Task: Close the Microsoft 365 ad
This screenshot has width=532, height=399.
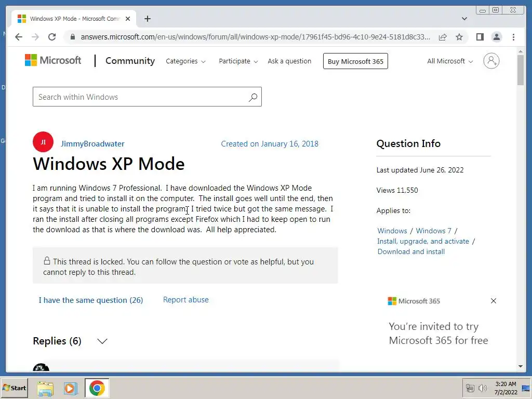Action: coord(494,301)
